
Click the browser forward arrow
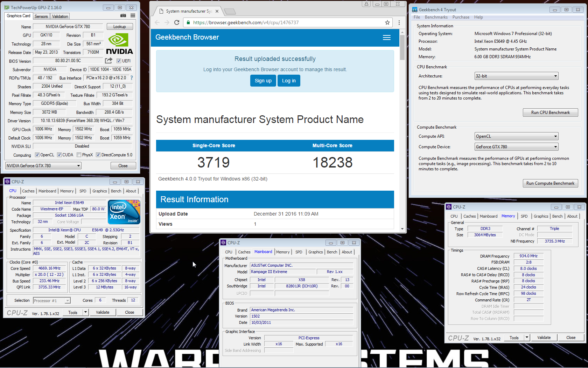[x=167, y=22]
